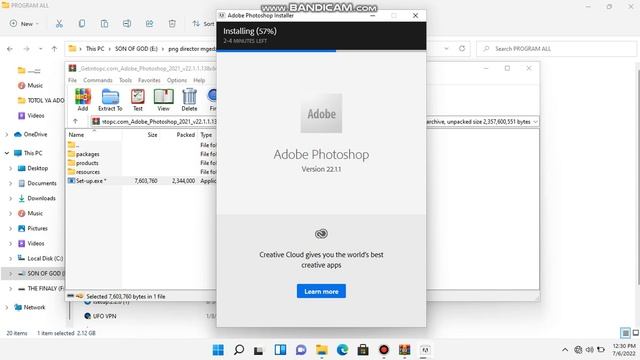640x360 pixels.
Task: Show hidden tray icons chevron
Action: pyautogui.click(x=565, y=350)
